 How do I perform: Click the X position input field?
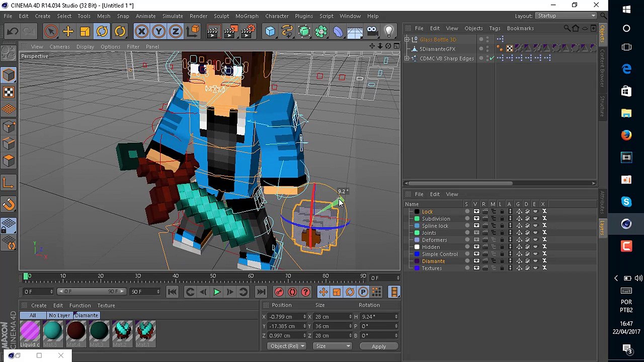pos(287,317)
